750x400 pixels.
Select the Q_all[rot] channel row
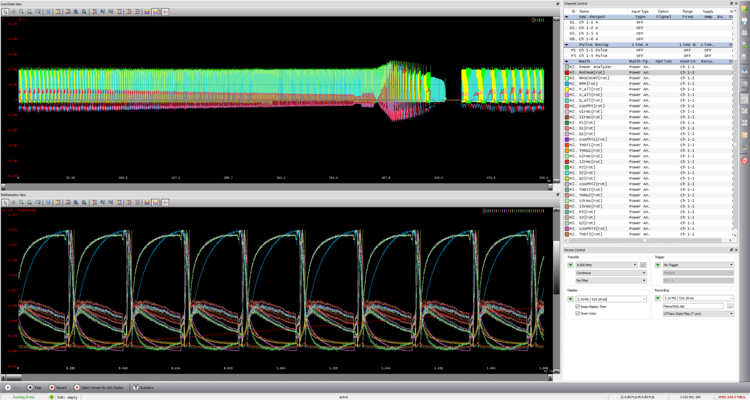tap(648, 100)
